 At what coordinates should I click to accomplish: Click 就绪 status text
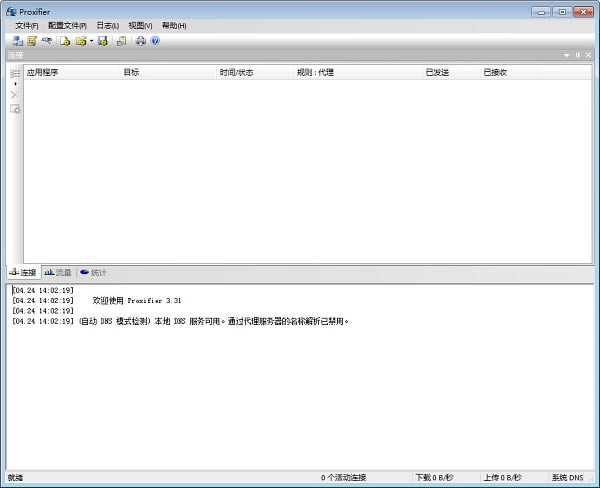coord(15,478)
